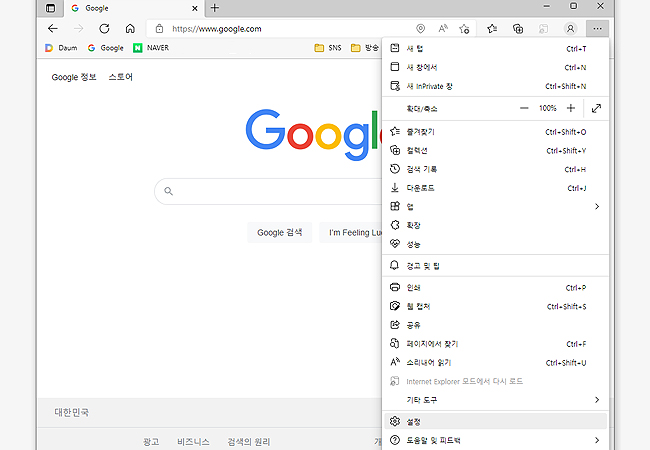Open 컬렉션 (Collections) from menu
The height and width of the screenshot is (450, 650).
coord(495,150)
